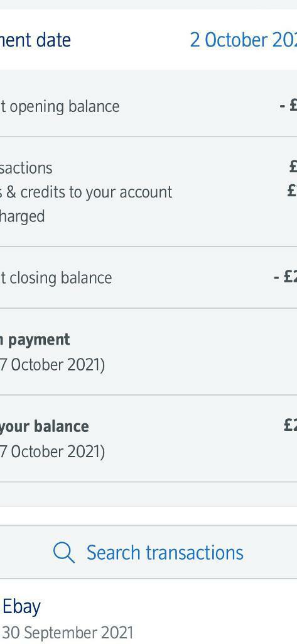Screen dimensions: 297x644
Task: Tap the 'your balance' payment row
Action: [x=148, y=438]
